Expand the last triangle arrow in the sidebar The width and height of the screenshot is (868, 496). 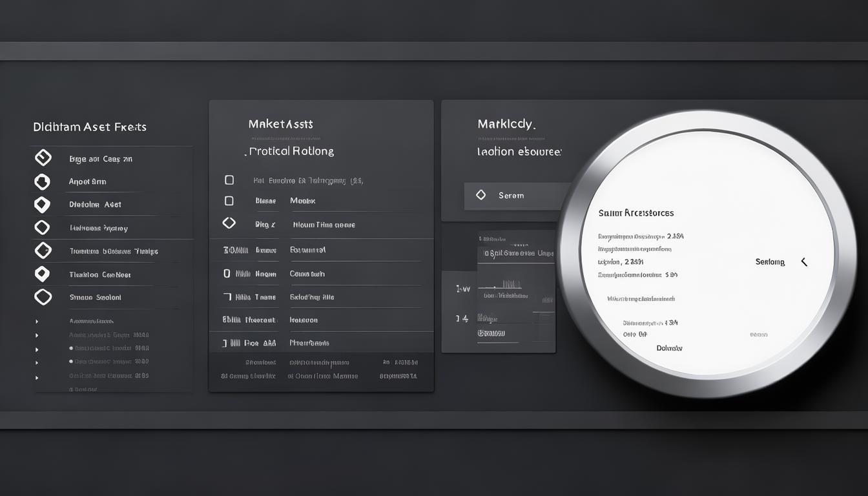pyautogui.click(x=37, y=378)
